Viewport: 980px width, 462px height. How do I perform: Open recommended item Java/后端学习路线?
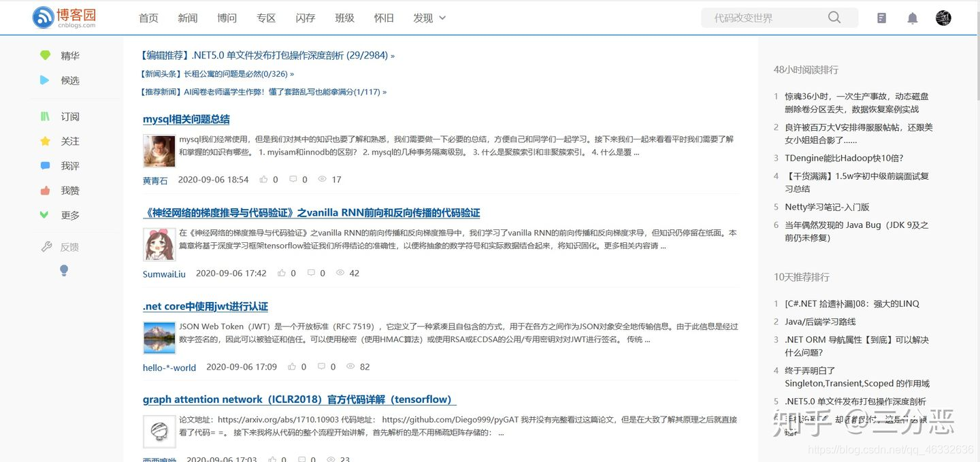click(820, 321)
